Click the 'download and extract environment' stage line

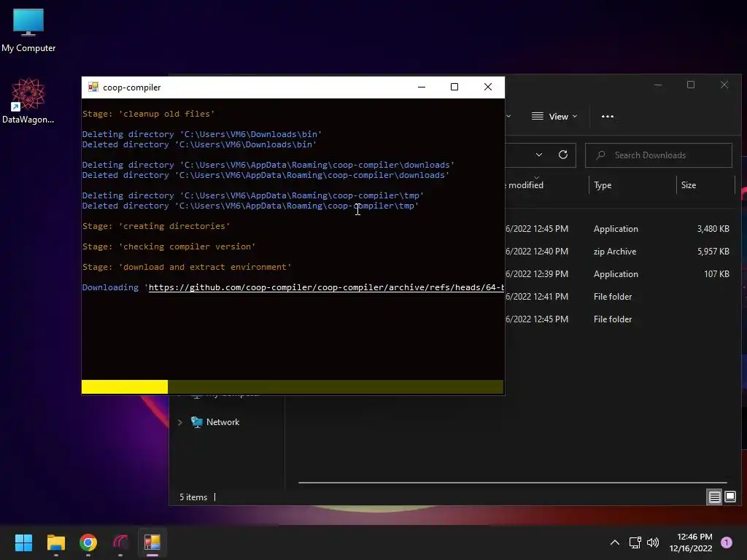click(186, 267)
